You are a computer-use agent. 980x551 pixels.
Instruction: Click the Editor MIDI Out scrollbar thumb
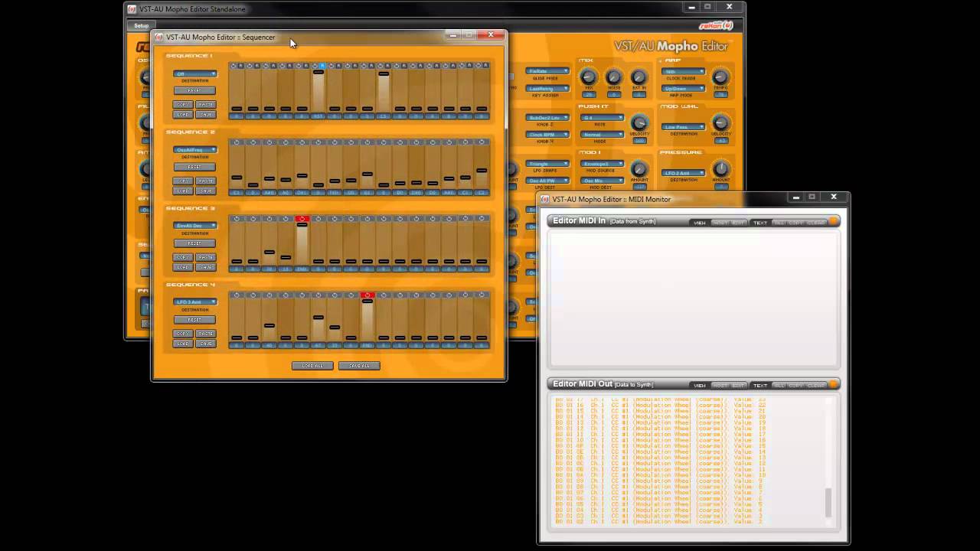(x=828, y=503)
